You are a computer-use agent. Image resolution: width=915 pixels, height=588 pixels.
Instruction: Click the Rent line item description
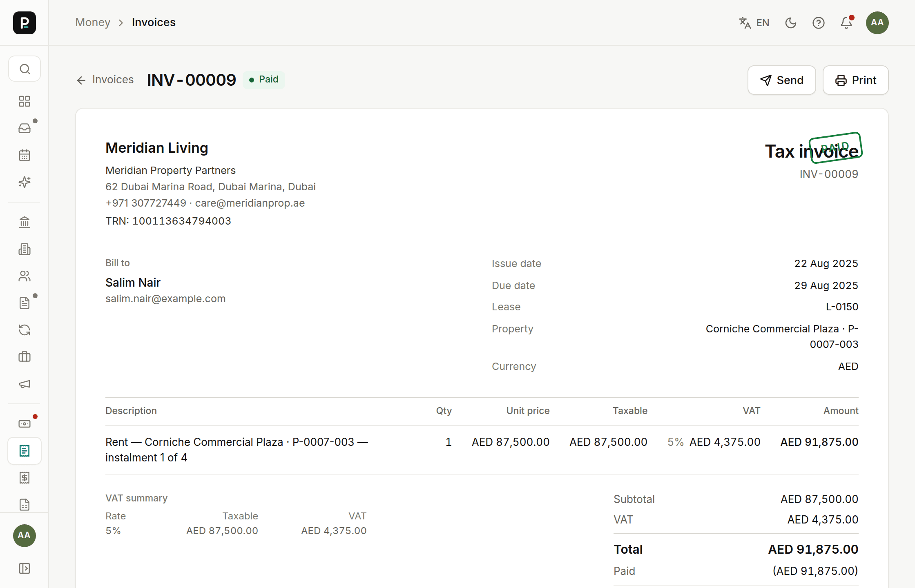pyautogui.click(x=237, y=450)
